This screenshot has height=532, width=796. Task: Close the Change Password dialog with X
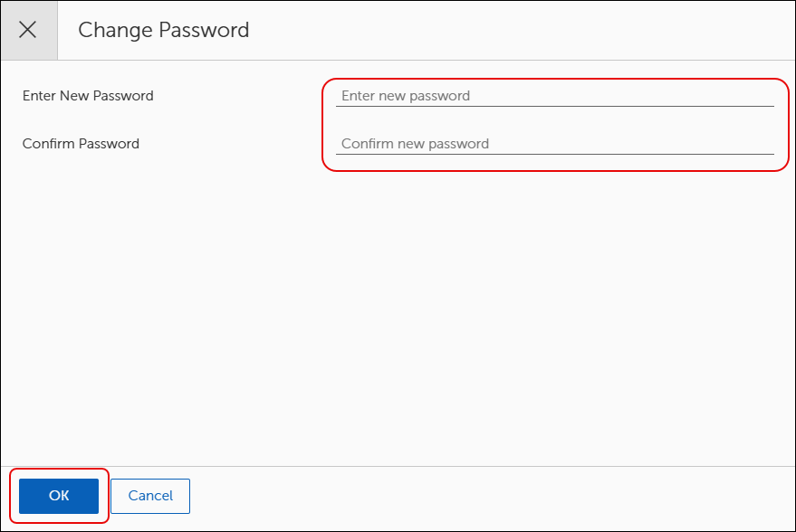[28, 30]
